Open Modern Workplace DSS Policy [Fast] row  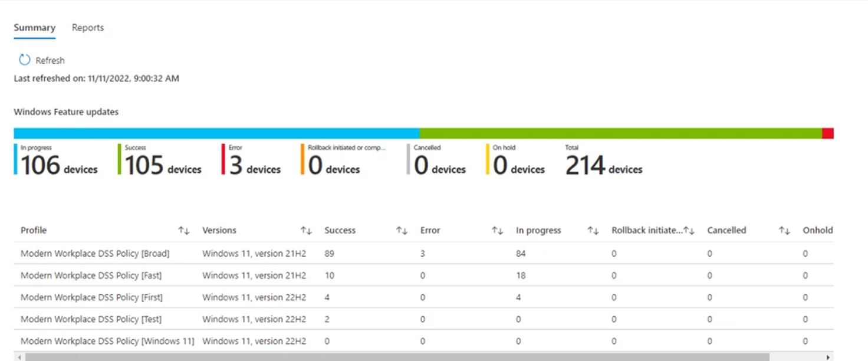(x=91, y=275)
